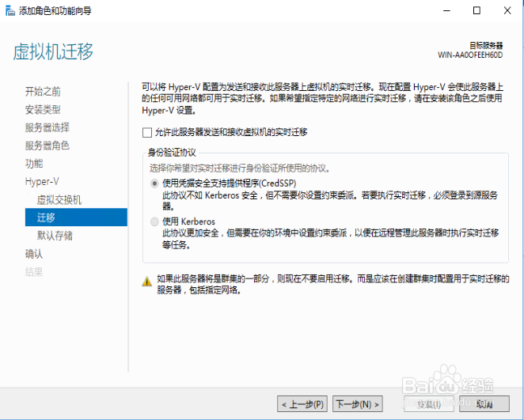
Task: Open the 默认存储 sub-step
Action: (x=55, y=236)
